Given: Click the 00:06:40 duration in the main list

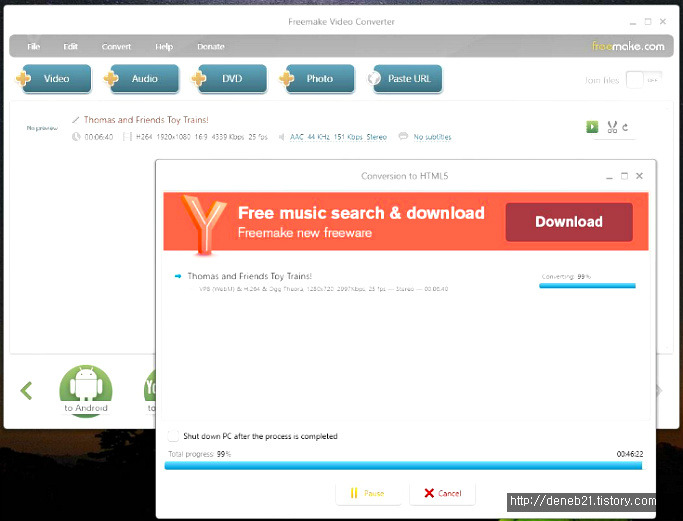Looking at the screenshot, I should (x=98, y=137).
